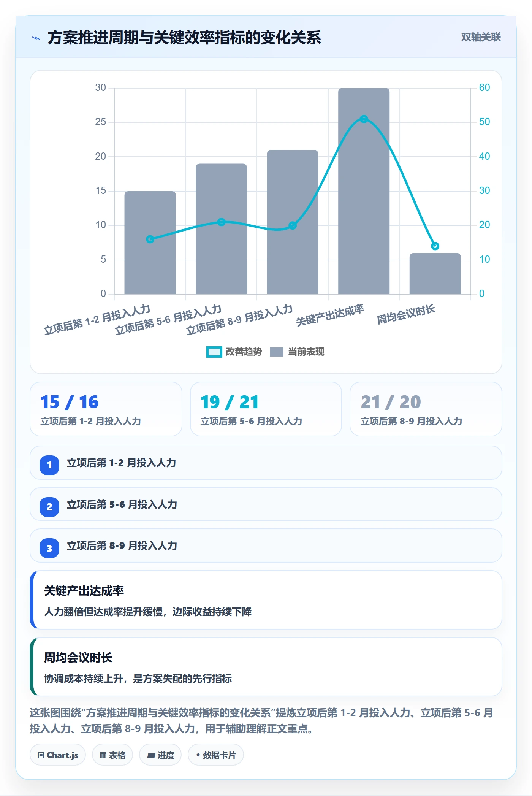532x796 pixels.
Task: Click the blue number 3 badge
Action: pos(49,549)
